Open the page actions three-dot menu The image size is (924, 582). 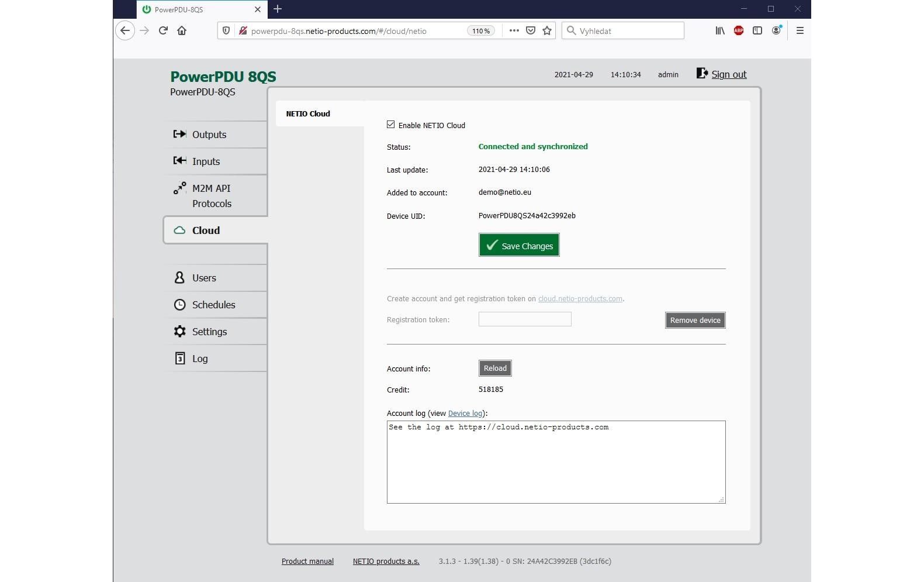click(514, 30)
